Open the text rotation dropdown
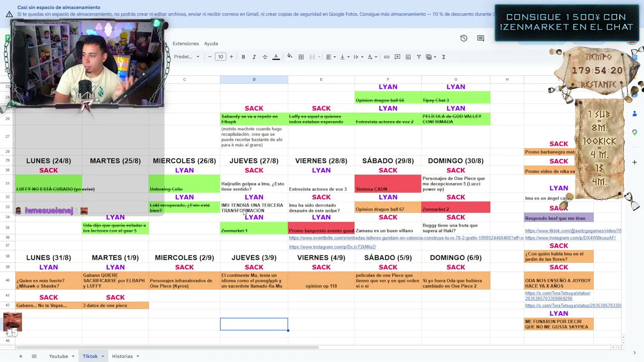644x362 pixels. pos(372,57)
